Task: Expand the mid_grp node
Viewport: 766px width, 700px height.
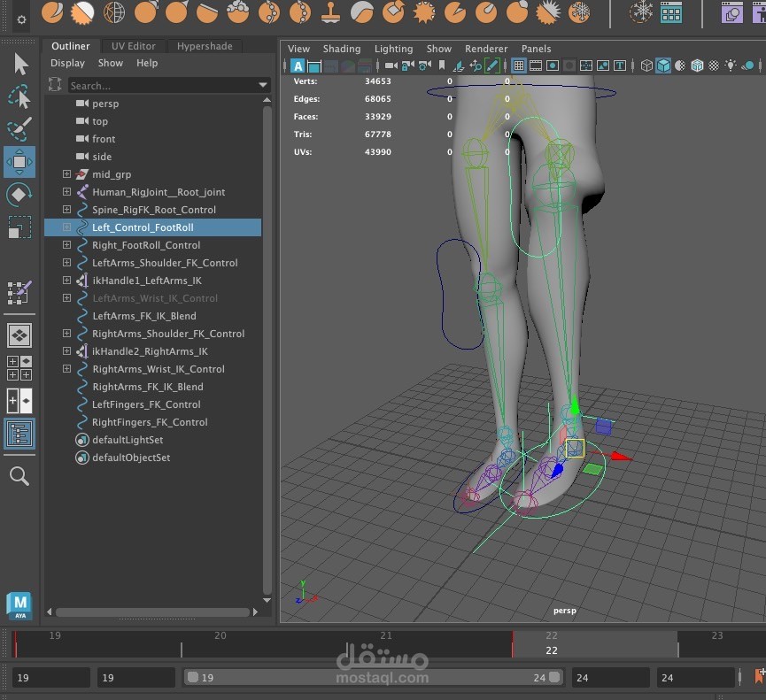Action: point(67,174)
